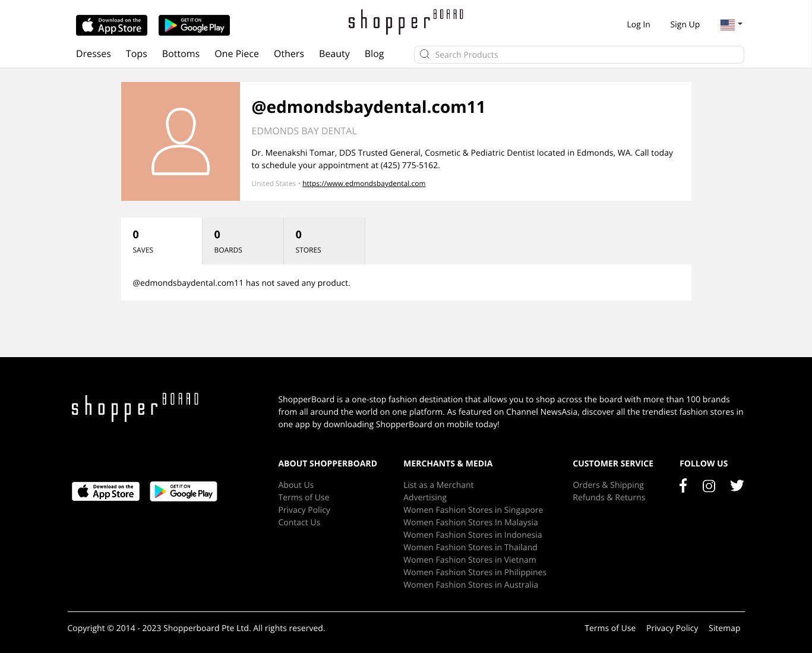Click the Sign Up link
Viewport: 812px width, 653px height.
[x=684, y=24]
